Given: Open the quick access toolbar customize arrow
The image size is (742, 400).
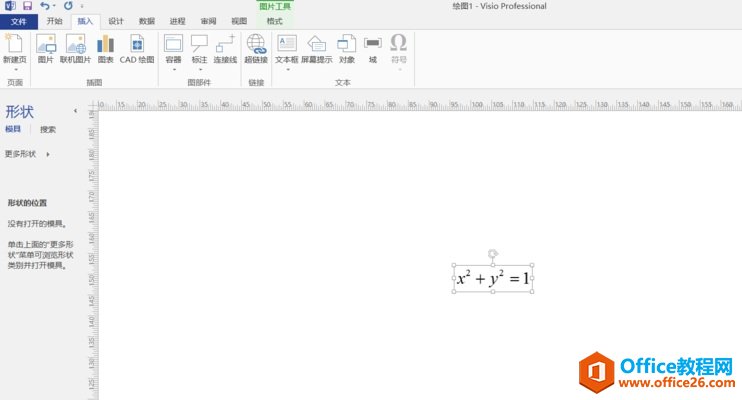Looking at the screenshot, I should pos(82,6).
